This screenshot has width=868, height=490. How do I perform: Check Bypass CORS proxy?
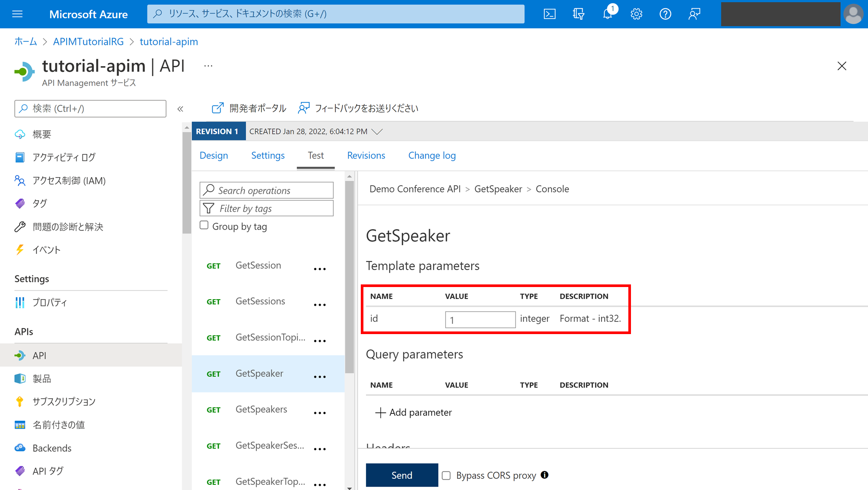pyautogui.click(x=446, y=475)
